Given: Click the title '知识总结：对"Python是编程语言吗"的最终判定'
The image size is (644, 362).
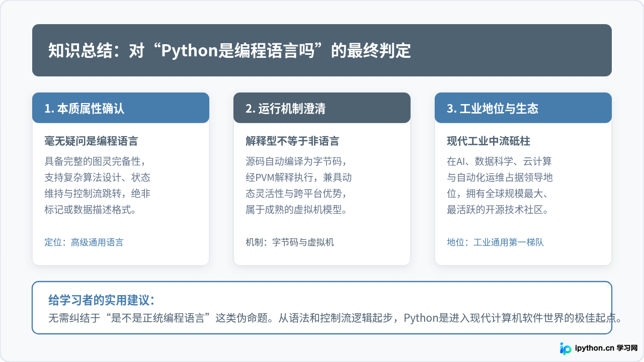Looking at the screenshot, I should pyautogui.click(x=229, y=50).
